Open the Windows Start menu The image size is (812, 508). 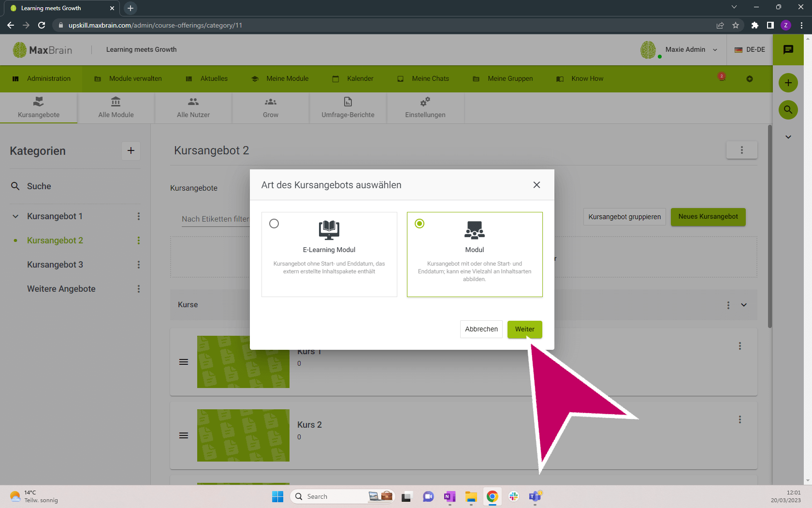click(277, 496)
